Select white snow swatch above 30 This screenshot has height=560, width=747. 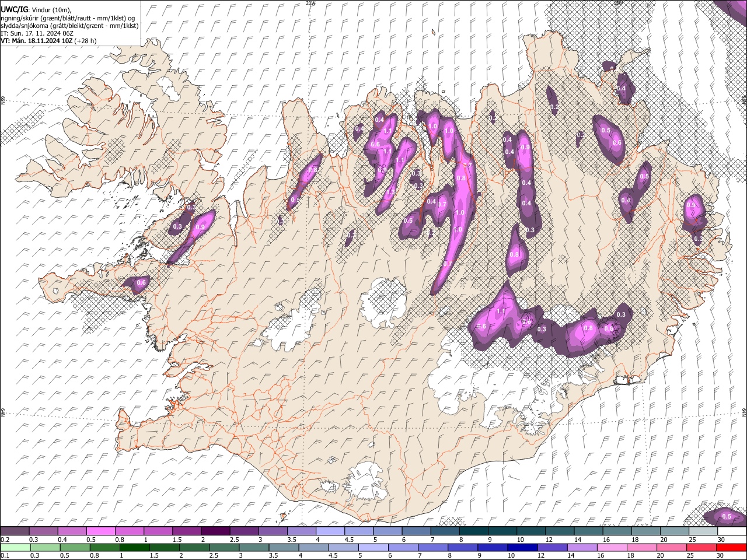click(732, 531)
